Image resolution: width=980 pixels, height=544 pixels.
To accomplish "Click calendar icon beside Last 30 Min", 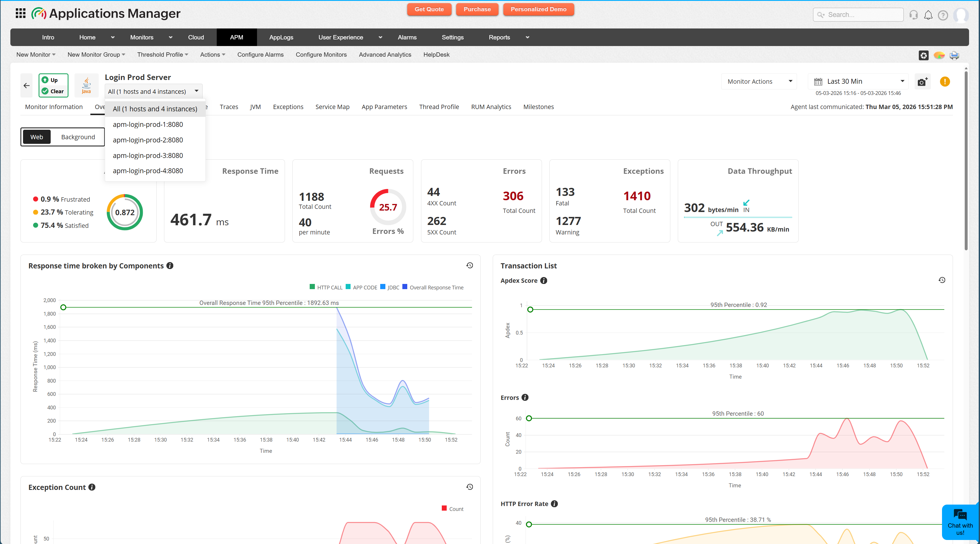I will pyautogui.click(x=818, y=81).
